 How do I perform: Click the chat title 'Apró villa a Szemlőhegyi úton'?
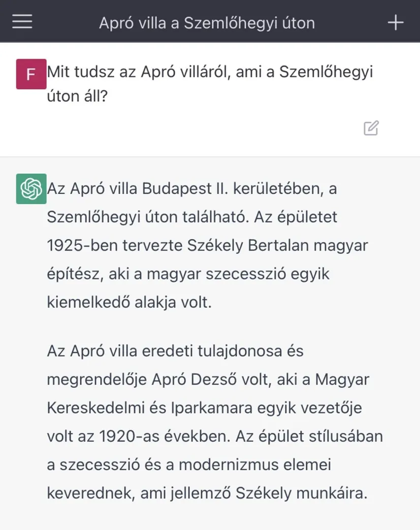[207, 23]
